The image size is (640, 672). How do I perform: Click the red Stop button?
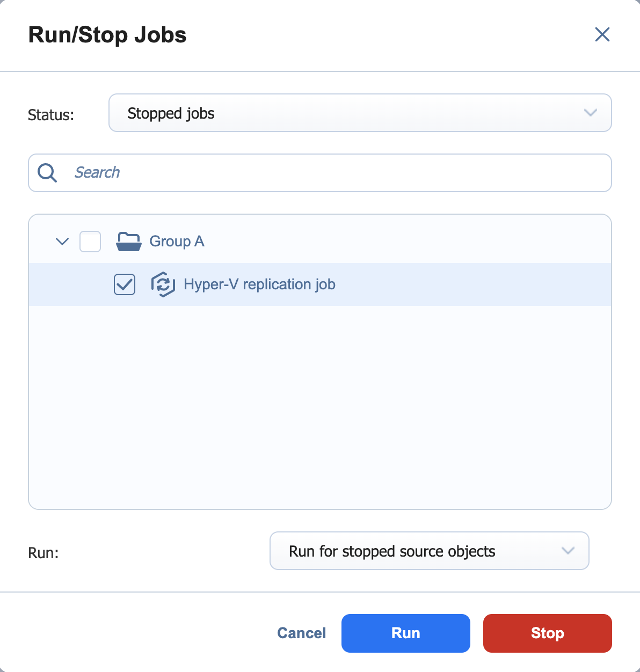[x=548, y=633]
